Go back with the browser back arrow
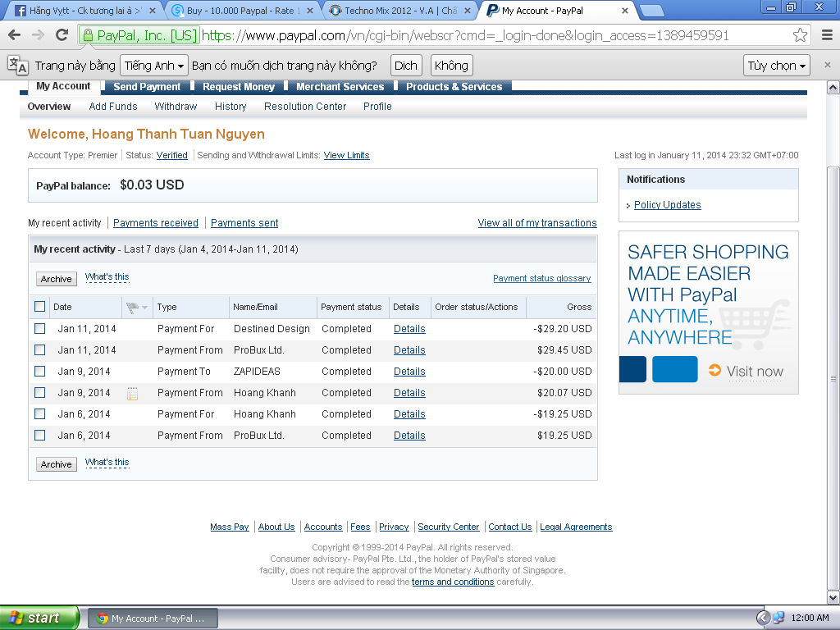Image resolution: width=840 pixels, height=630 pixels. click(x=15, y=35)
